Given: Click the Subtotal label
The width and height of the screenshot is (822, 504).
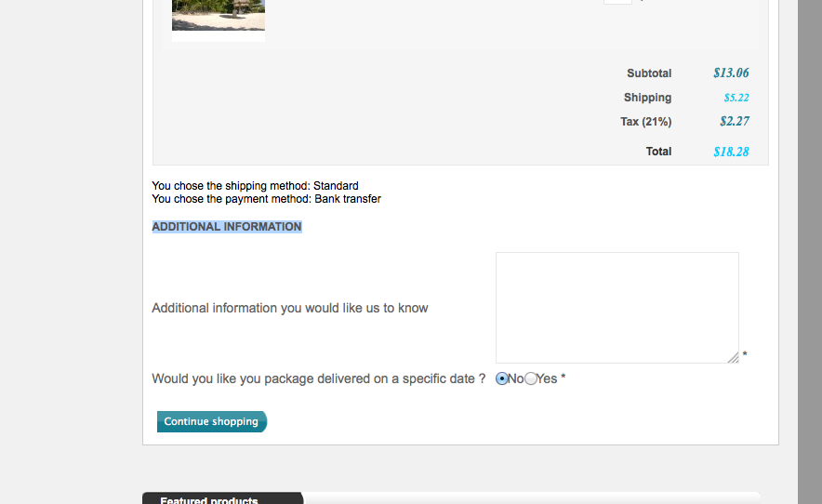Looking at the screenshot, I should [649, 73].
